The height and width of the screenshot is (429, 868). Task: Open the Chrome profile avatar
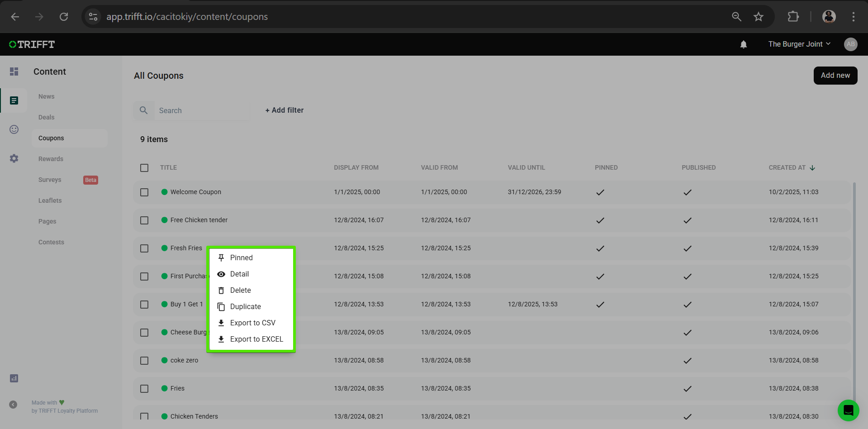pos(829,17)
